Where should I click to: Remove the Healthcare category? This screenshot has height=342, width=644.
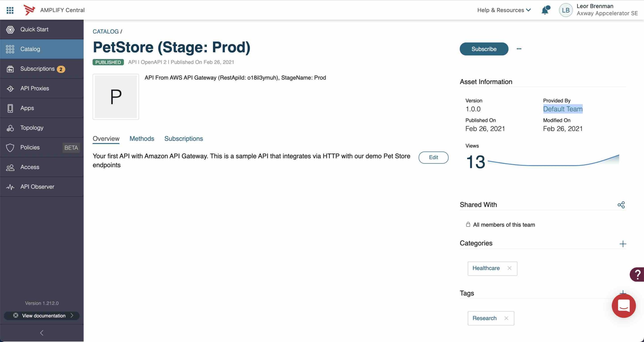point(509,268)
